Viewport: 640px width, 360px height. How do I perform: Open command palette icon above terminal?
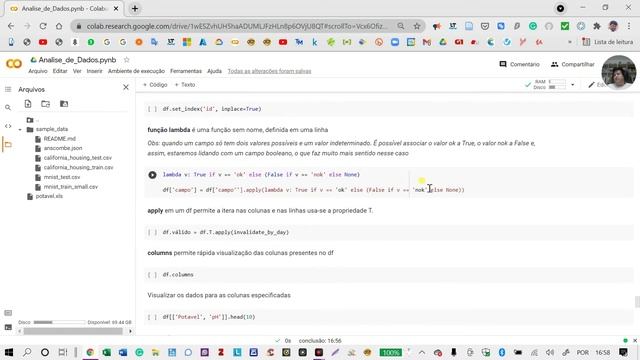coord(8,313)
